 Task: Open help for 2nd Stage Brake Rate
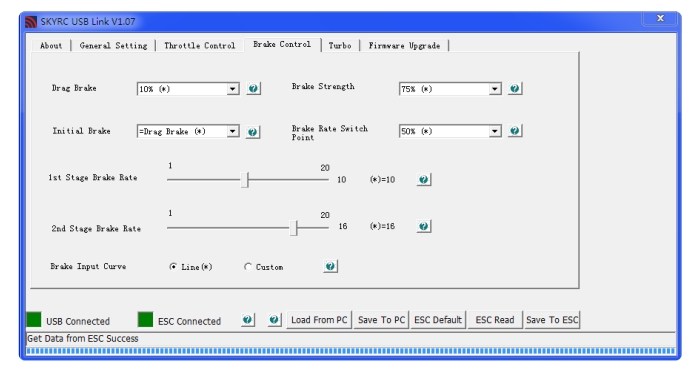pyautogui.click(x=424, y=226)
